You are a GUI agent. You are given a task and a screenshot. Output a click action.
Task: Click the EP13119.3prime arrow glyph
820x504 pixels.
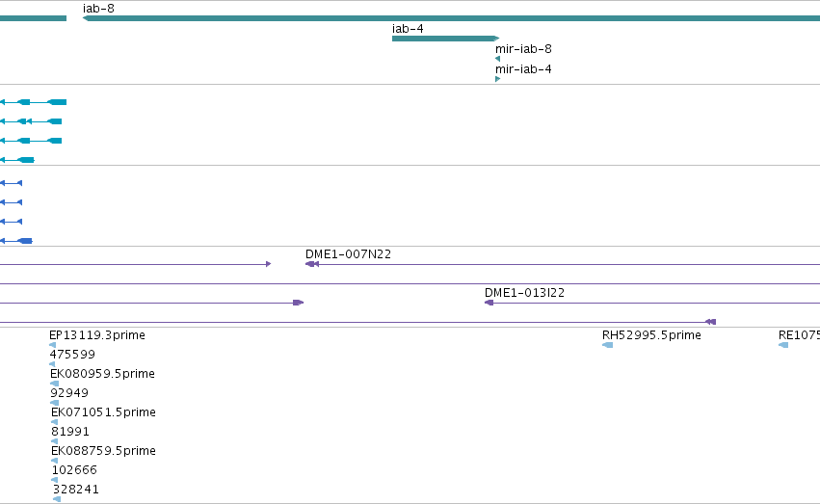(x=52, y=345)
